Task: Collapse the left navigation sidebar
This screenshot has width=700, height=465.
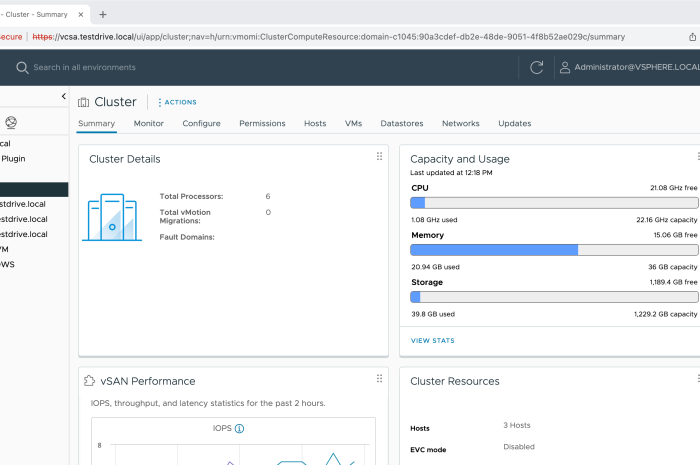Action: pos(64,97)
